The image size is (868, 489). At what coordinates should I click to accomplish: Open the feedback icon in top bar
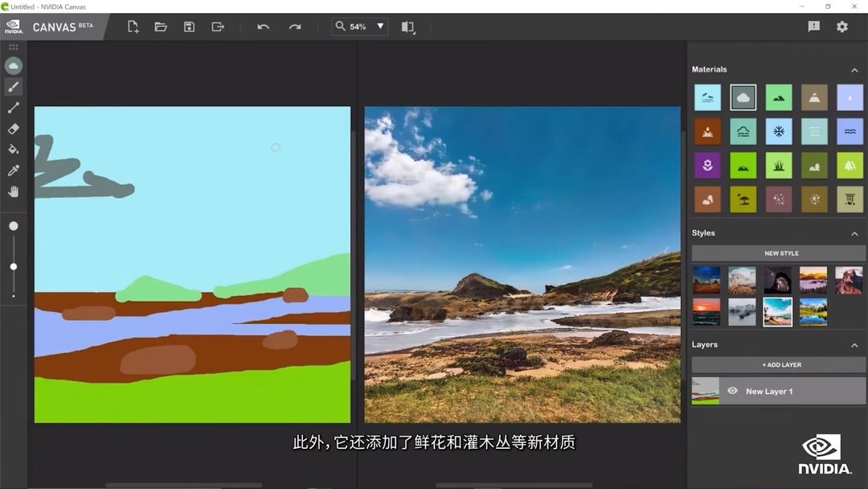click(813, 27)
